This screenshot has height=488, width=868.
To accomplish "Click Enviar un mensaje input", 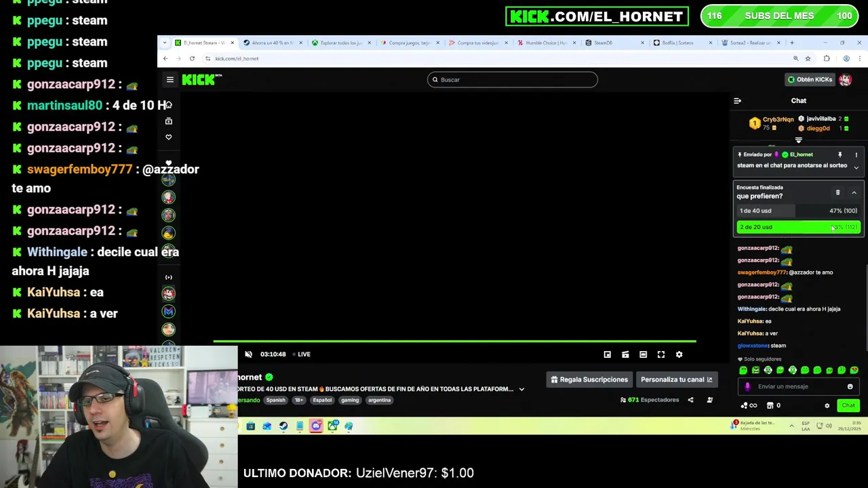I will tap(798, 386).
